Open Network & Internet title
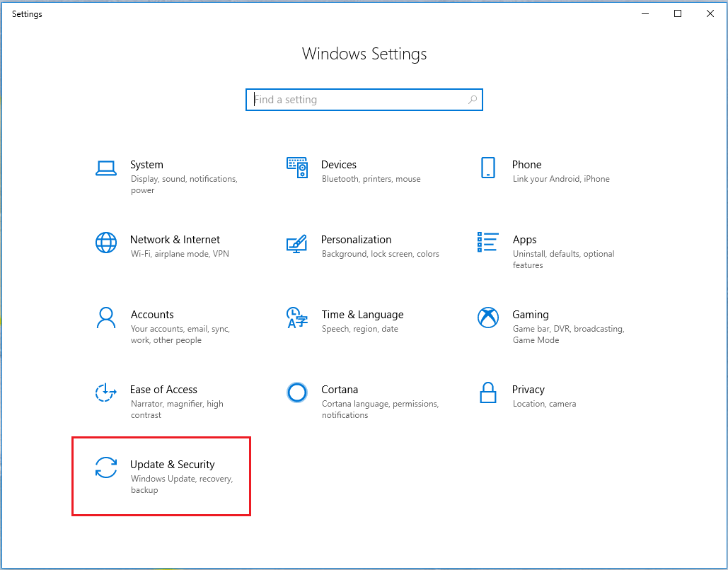The image size is (728, 570). tap(175, 240)
